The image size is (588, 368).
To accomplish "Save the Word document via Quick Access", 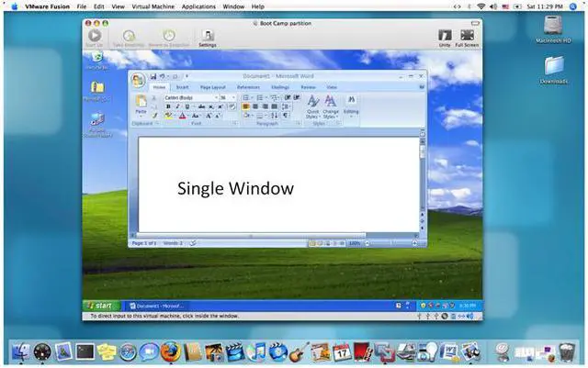I will point(153,76).
